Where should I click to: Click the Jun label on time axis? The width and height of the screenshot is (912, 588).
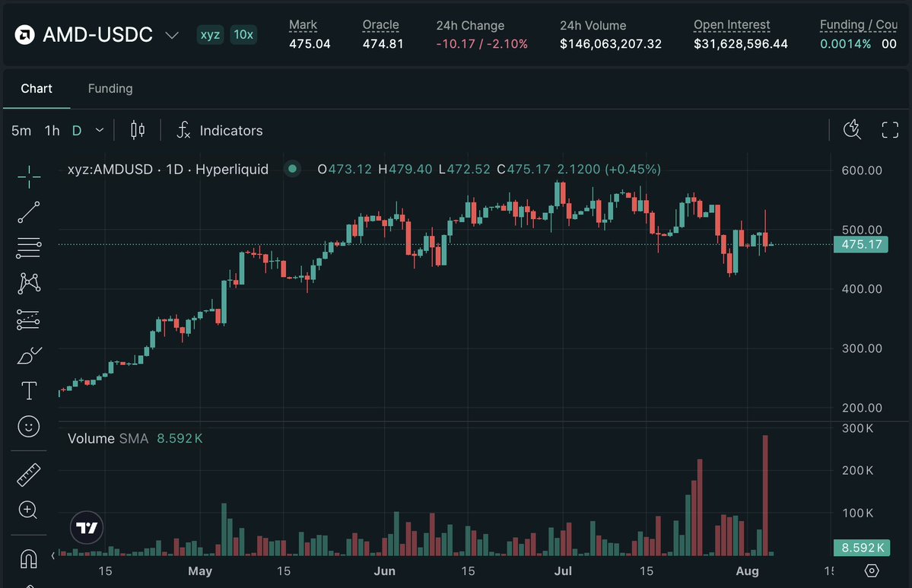pyautogui.click(x=384, y=571)
